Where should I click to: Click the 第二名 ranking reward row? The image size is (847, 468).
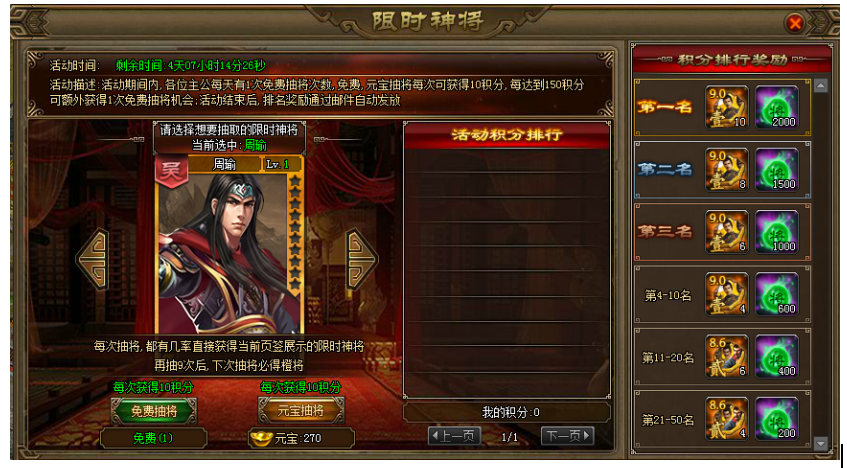[723, 170]
